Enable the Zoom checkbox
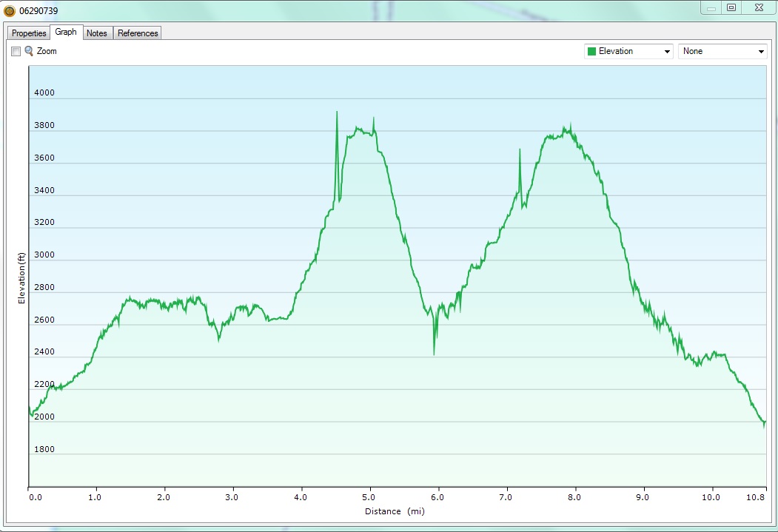 pos(16,52)
